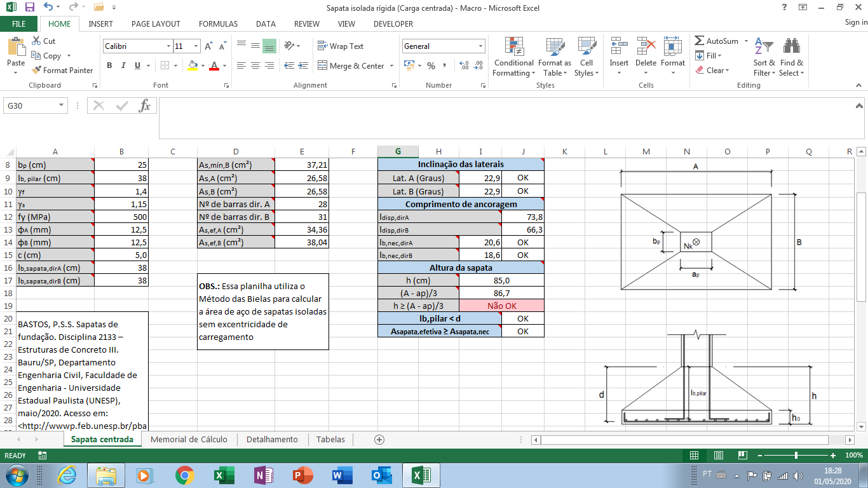Toggle align text left
The image size is (868, 488).
point(241,65)
